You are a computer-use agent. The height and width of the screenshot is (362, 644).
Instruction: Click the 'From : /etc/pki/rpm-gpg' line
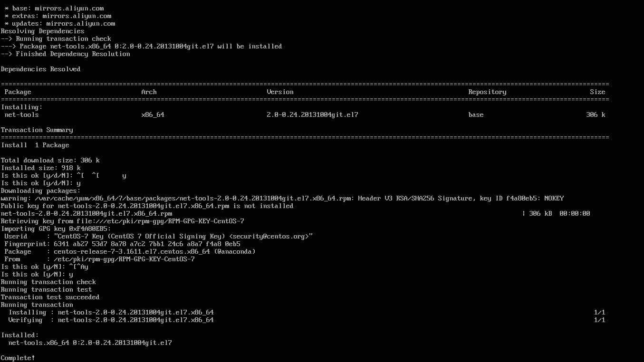click(x=100, y=259)
